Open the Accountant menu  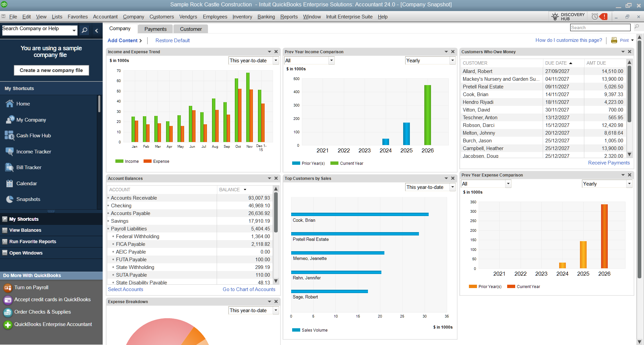pyautogui.click(x=105, y=17)
